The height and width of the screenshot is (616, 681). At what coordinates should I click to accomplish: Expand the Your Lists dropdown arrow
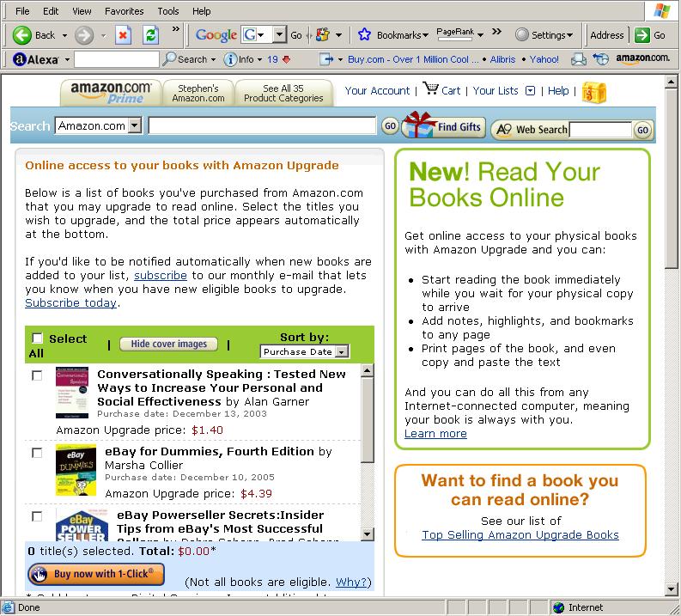pos(531,90)
